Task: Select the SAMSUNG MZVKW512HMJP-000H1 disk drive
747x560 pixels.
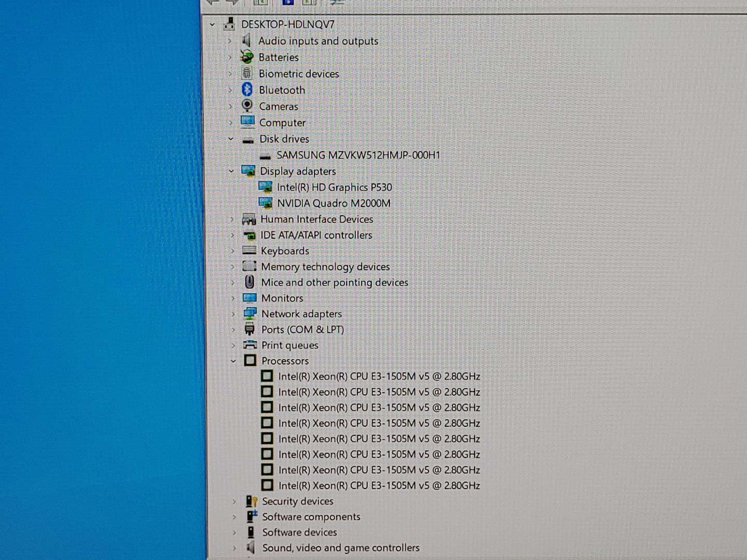Action: tap(359, 155)
